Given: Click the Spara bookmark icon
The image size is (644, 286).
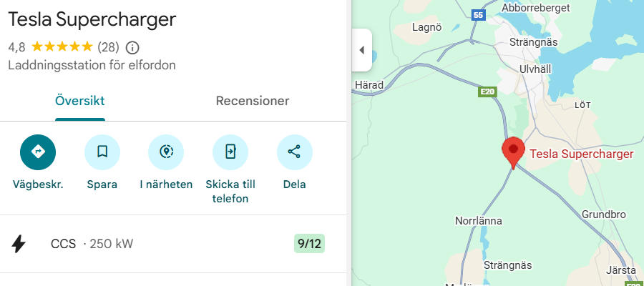Looking at the screenshot, I should tap(102, 152).
